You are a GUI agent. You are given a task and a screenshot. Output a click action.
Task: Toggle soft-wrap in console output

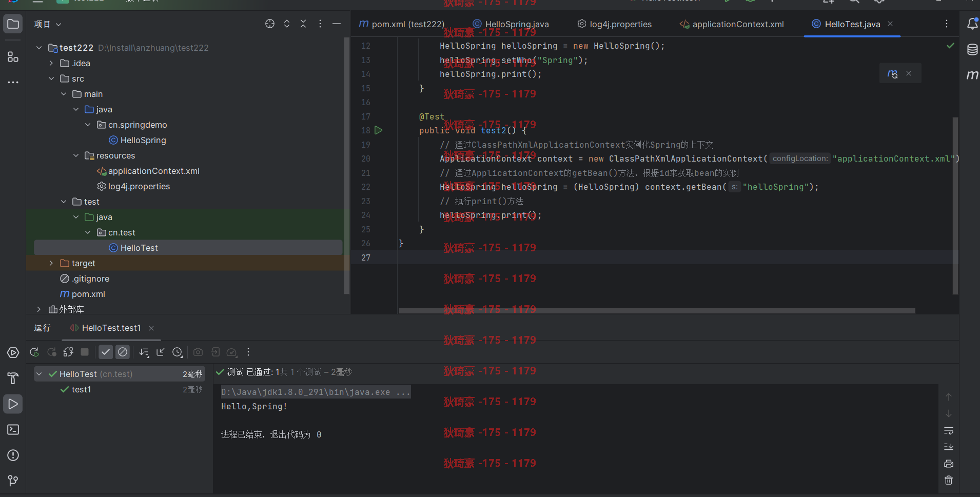(x=949, y=431)
